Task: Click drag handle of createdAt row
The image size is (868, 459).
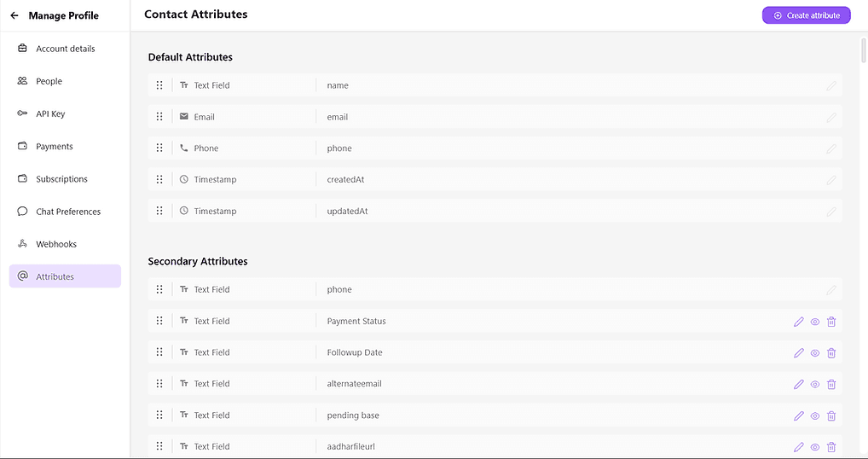Action: click(x=159, y=179)
